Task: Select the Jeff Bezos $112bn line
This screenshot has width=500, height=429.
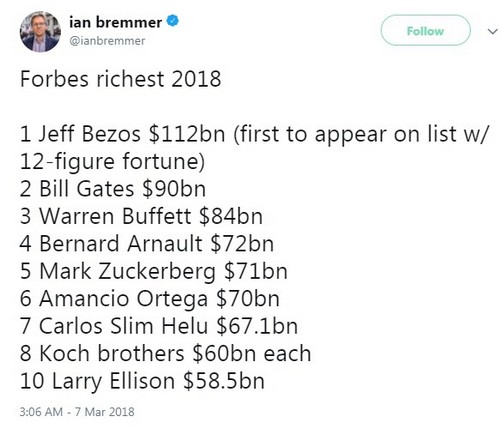Action: 122,134
